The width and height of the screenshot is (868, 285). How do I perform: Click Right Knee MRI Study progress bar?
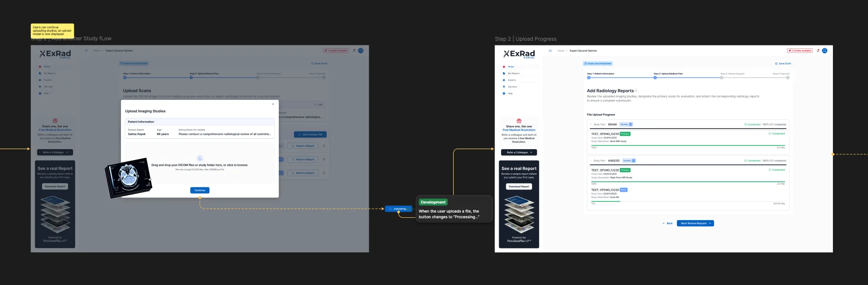click(x=688, y=182)
